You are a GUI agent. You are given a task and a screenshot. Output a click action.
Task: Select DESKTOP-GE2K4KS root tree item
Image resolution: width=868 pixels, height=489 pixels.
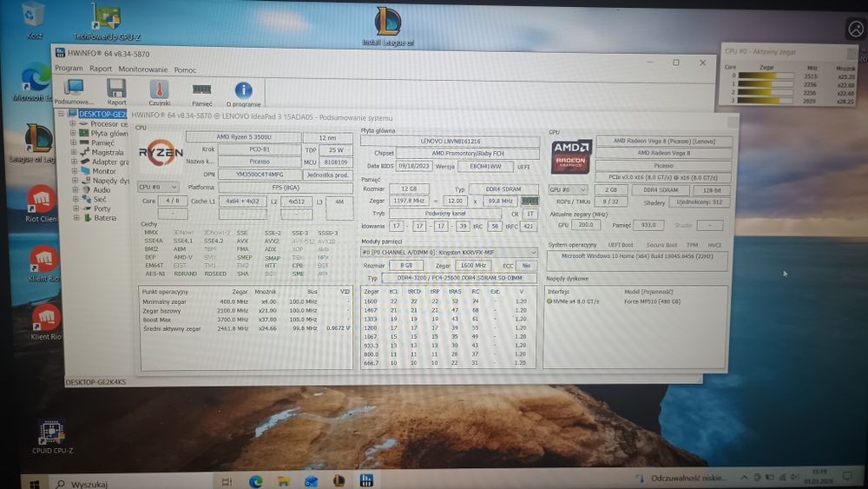point(102,114)
